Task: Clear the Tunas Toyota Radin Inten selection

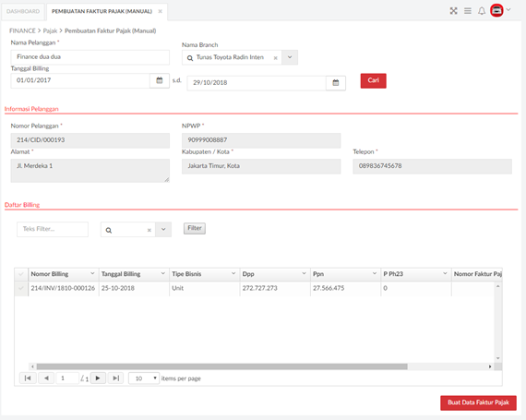Action: (275, 58)
